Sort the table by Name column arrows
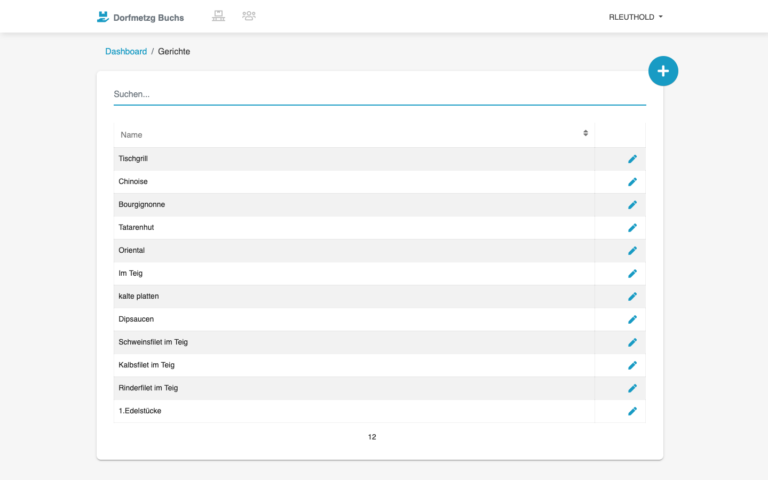Screen dimensions: 768x480 click(x=585, y=133)
